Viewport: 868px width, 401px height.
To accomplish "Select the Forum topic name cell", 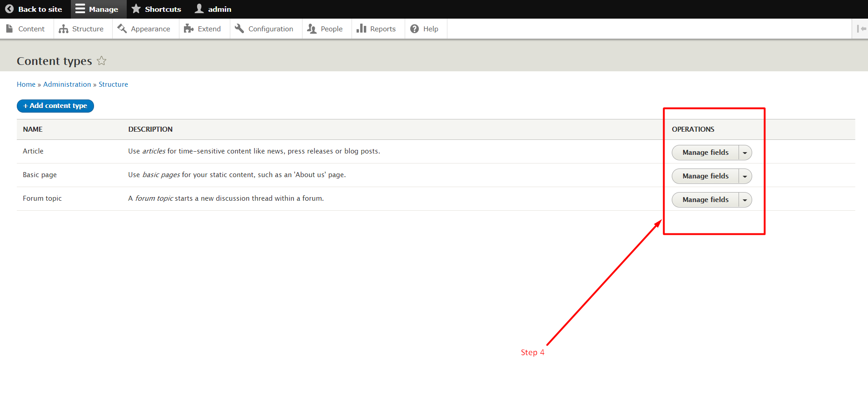I will coord(42,198).
